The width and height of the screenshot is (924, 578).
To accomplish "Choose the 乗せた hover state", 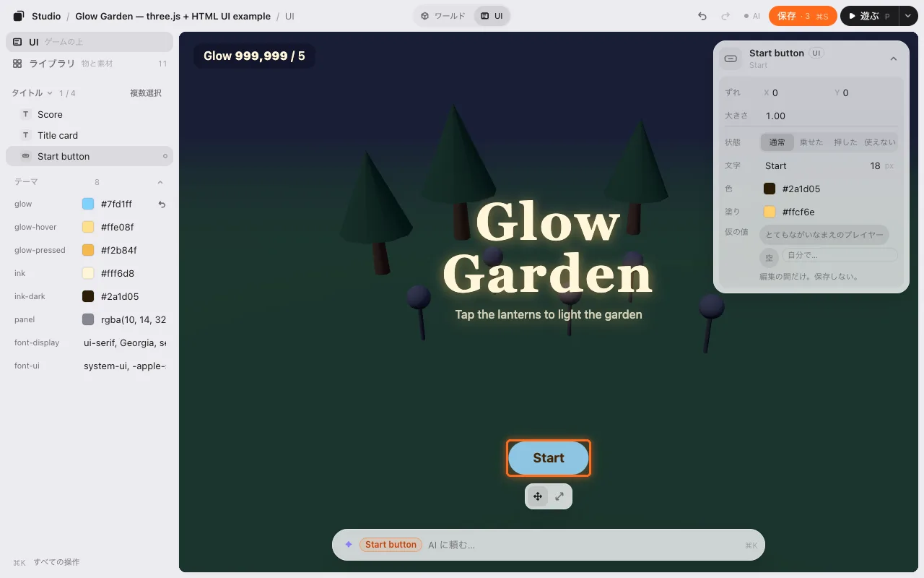I will tap(811, 142).
